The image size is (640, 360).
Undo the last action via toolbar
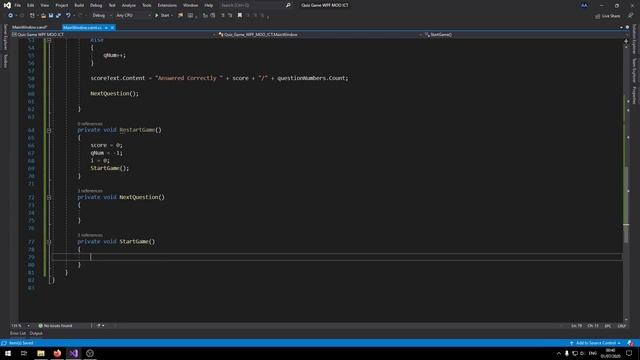68,16
